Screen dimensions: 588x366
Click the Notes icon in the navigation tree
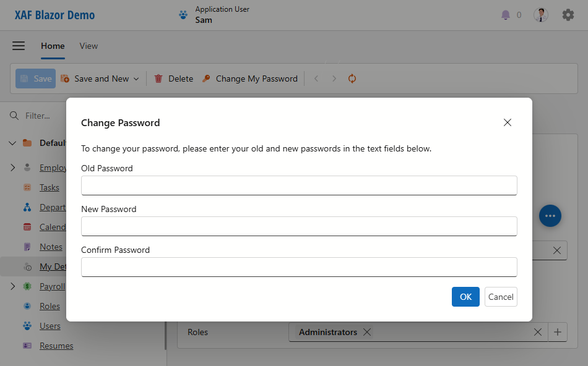tap(27, 246)
